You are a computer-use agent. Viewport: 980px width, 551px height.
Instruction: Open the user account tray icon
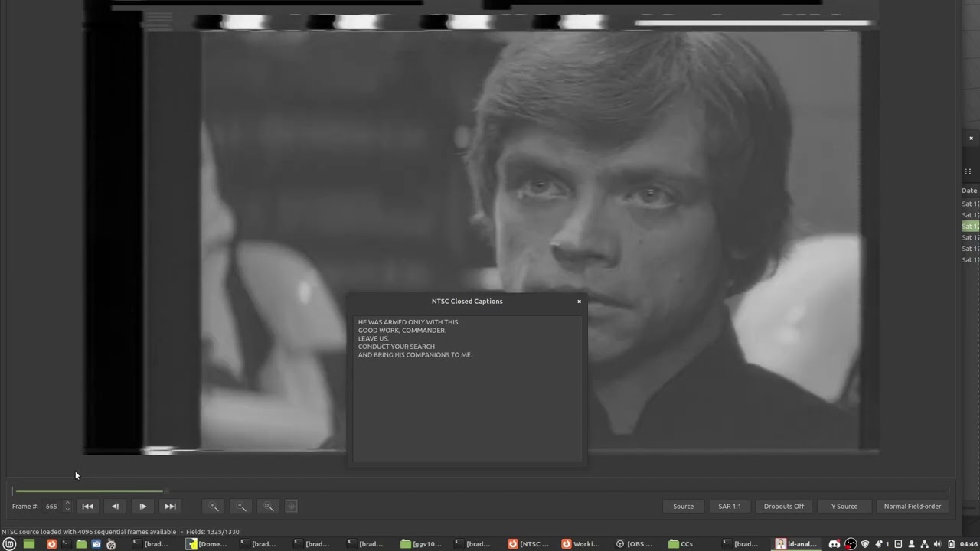(x=912, y=544)
